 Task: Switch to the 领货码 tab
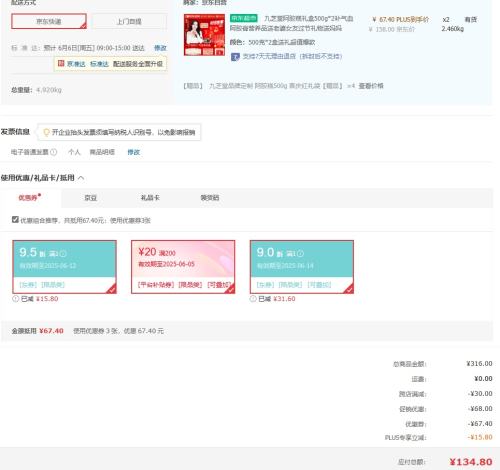coord(210,198)
